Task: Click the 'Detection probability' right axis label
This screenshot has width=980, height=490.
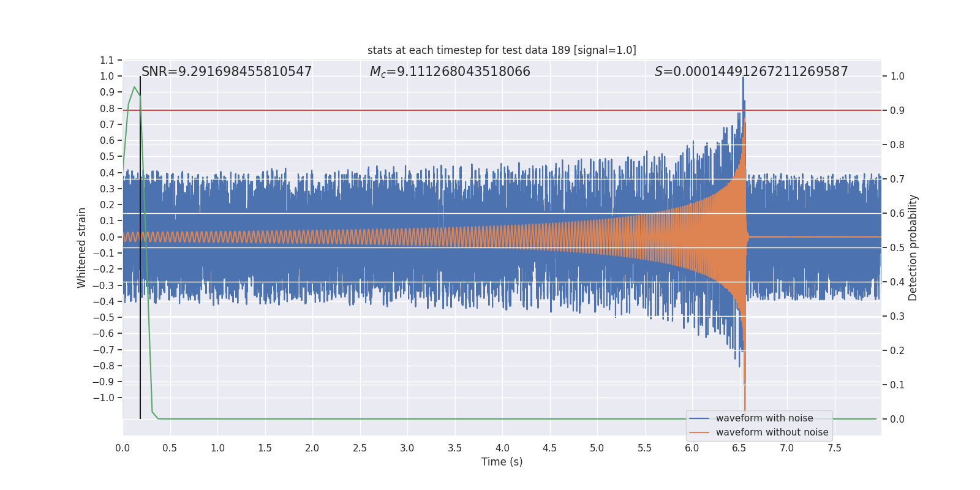Action: 913,247
